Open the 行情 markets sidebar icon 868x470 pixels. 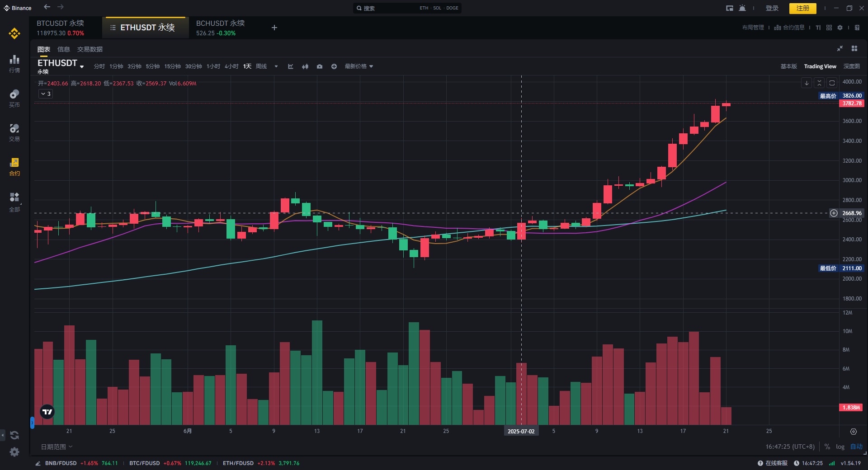(x=14, y=63)
